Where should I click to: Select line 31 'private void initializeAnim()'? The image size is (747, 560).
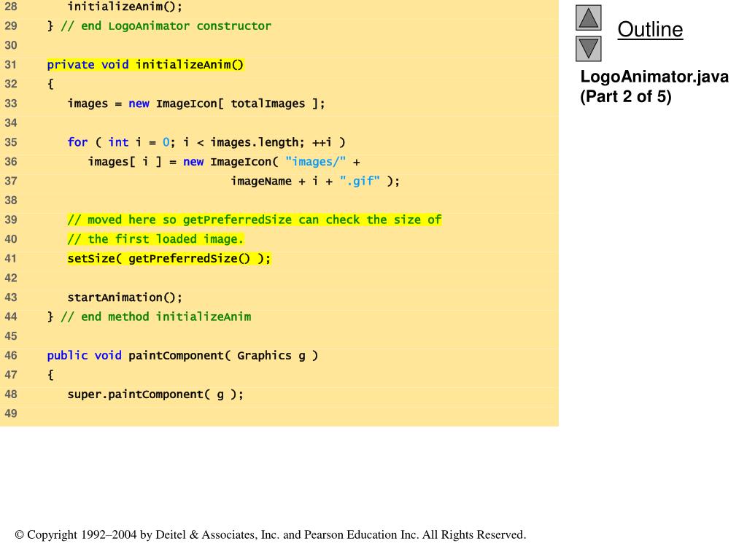[145, 65]
